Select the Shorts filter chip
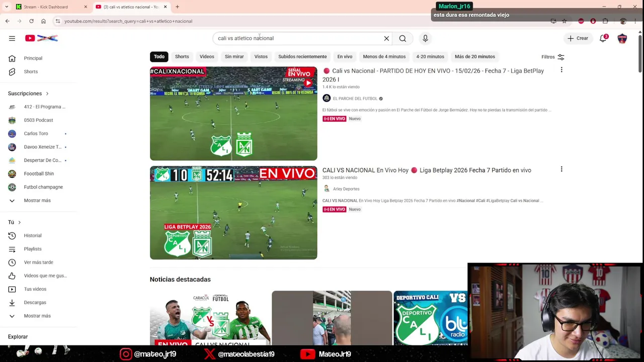 [x=182, y=56]
